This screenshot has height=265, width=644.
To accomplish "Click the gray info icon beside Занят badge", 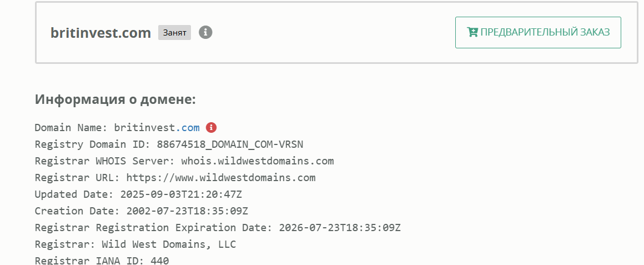I will [x=206, y=32].
